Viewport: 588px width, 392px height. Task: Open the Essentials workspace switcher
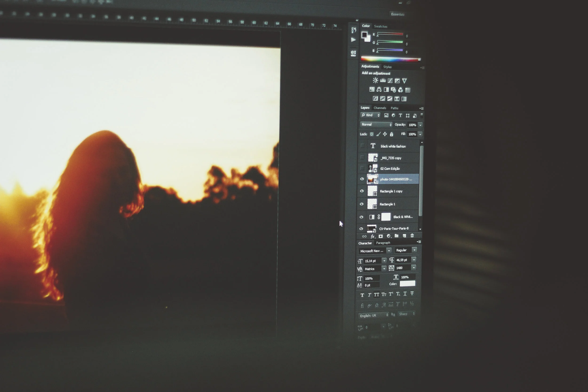tap(397, 15)
